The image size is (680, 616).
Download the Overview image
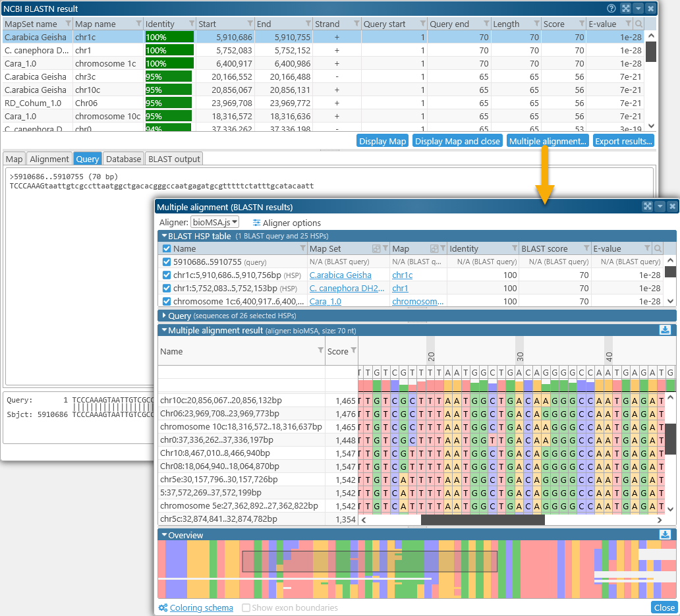[664, 535]
